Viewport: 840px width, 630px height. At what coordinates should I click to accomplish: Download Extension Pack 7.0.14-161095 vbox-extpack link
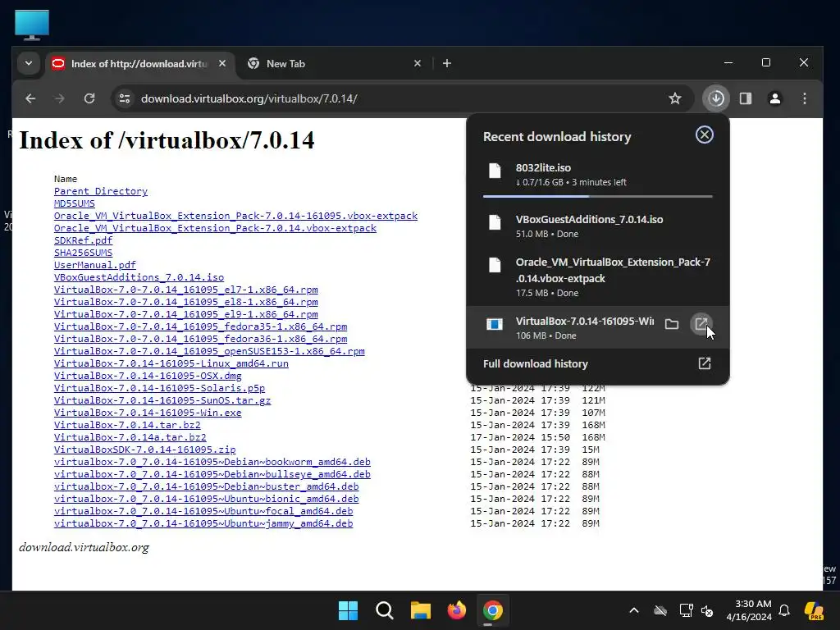(235, 216)
